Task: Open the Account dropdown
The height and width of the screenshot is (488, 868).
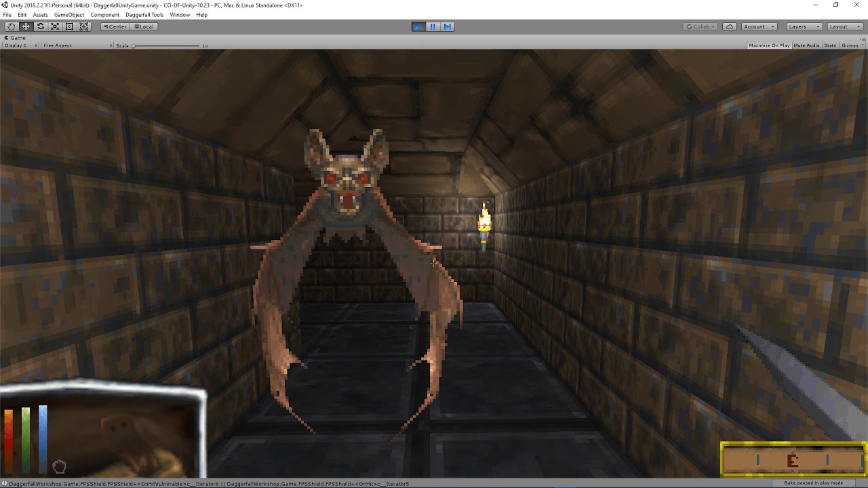Action: point(758,26)
